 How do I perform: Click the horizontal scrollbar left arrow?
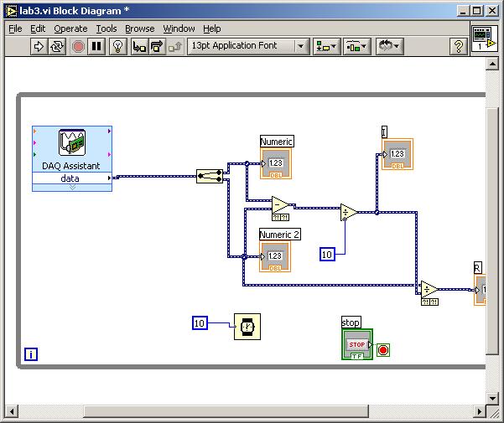(12, 411)
